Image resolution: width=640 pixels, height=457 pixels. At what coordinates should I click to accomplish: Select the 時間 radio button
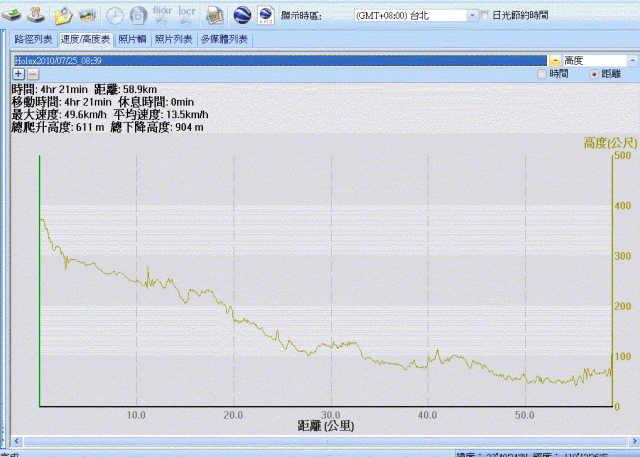click(x=542, y=74)
